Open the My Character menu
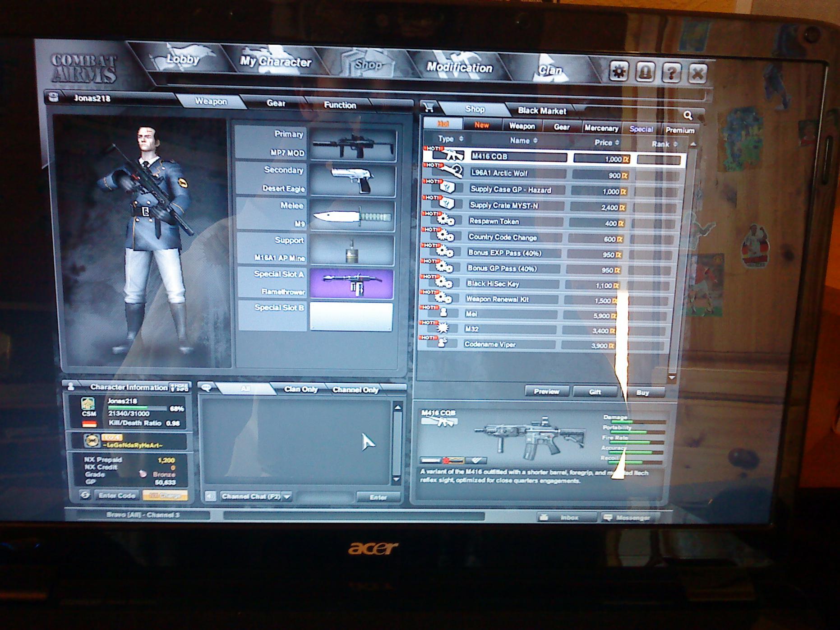The image size is (840, 630). (x=276, y=62)
